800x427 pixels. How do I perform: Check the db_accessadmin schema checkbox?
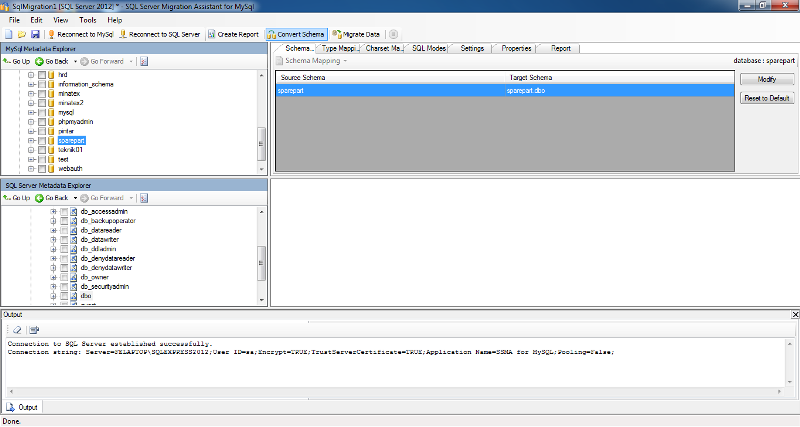point(64,212)
